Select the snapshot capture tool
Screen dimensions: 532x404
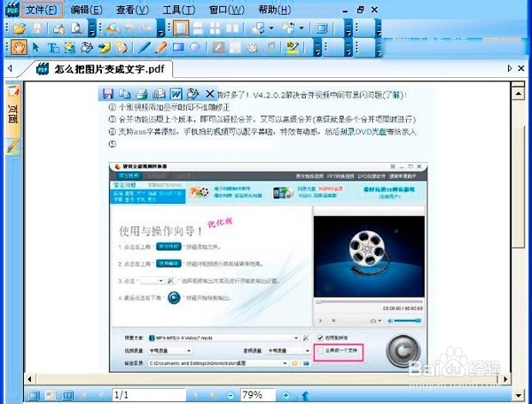[69, 48]
